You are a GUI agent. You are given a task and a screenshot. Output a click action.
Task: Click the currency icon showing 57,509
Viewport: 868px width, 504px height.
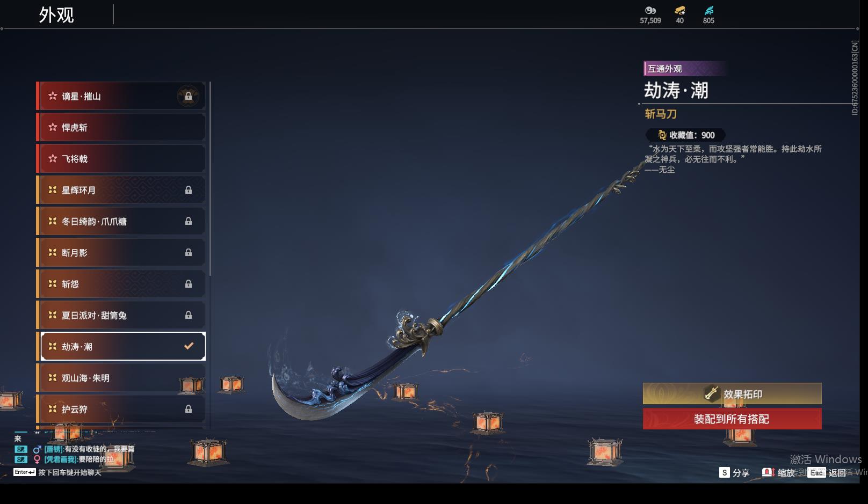tap(650, 10)
